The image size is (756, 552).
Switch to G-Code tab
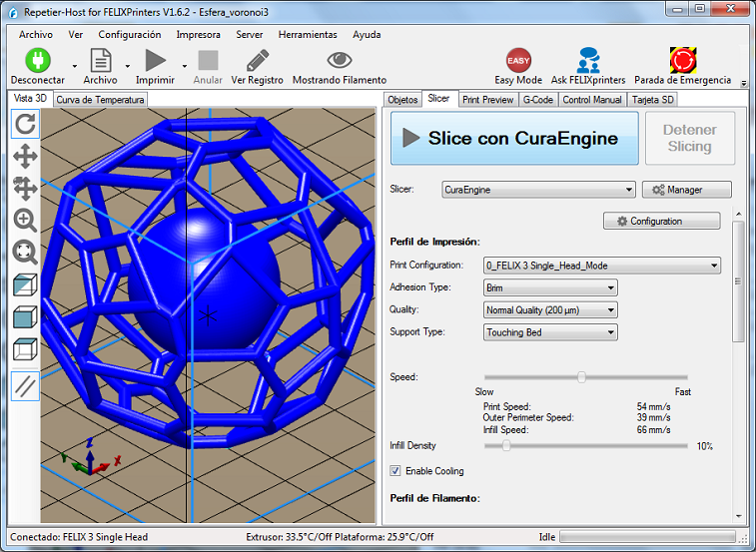[538, 100]
